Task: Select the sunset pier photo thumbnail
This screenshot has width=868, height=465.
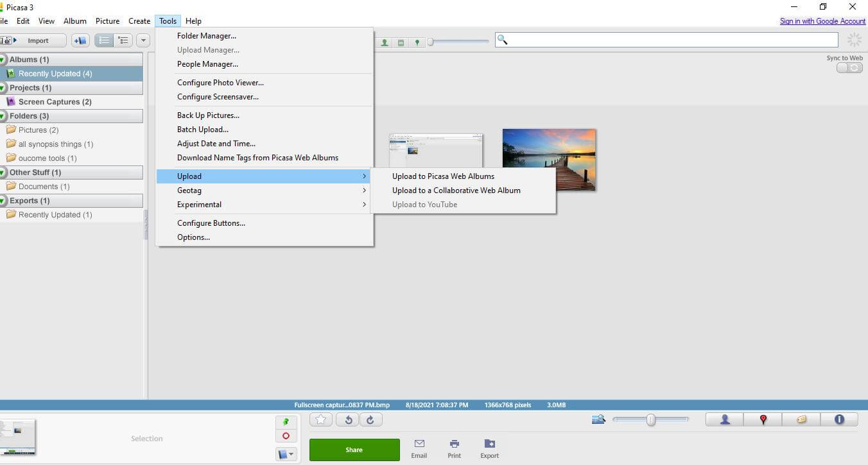Action: click(x=549, y=160)
